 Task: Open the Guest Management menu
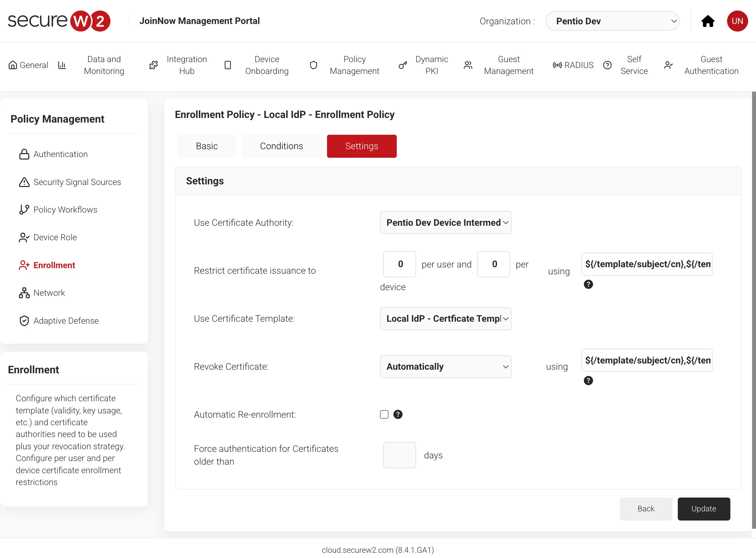point(508,65)
